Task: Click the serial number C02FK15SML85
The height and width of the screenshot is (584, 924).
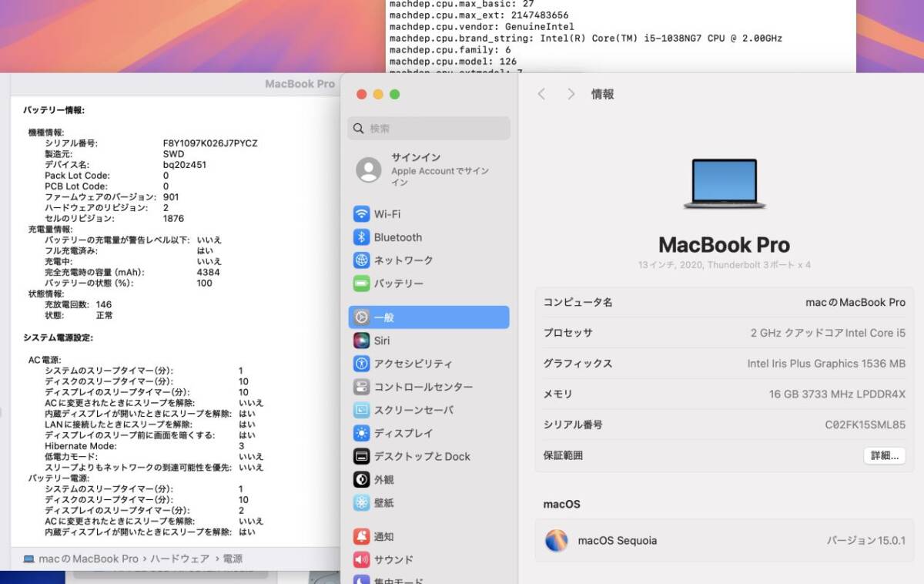Action: (x=865, y=425)
